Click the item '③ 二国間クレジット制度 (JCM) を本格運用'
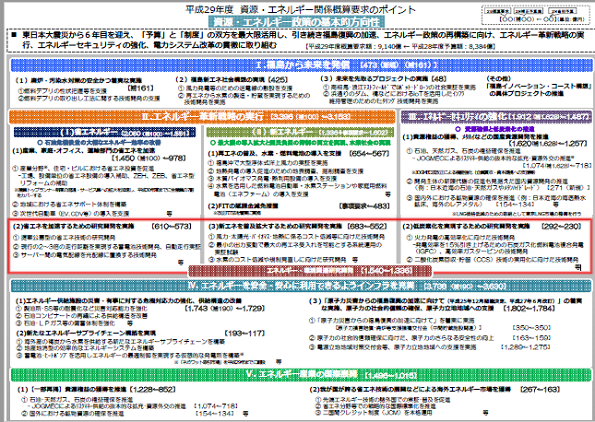Image resolution: width=595 pixels, height=422 pixels. (373, 412)
